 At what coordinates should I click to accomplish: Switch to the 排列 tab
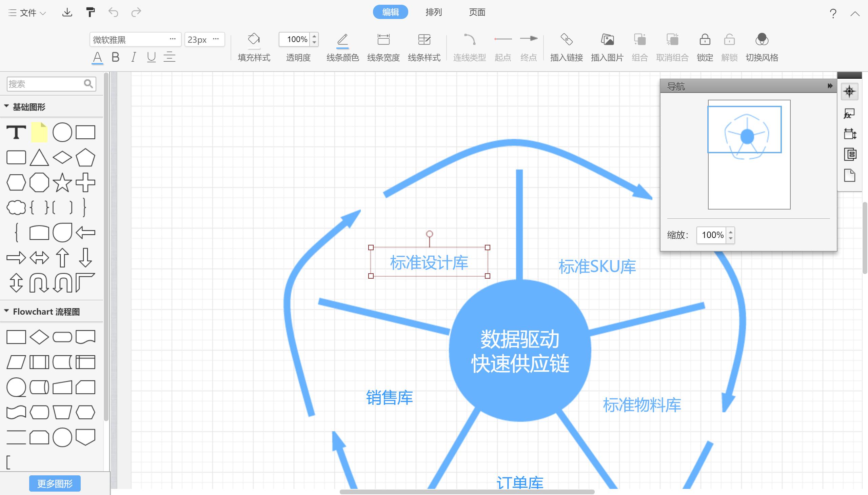click(433, 12)
